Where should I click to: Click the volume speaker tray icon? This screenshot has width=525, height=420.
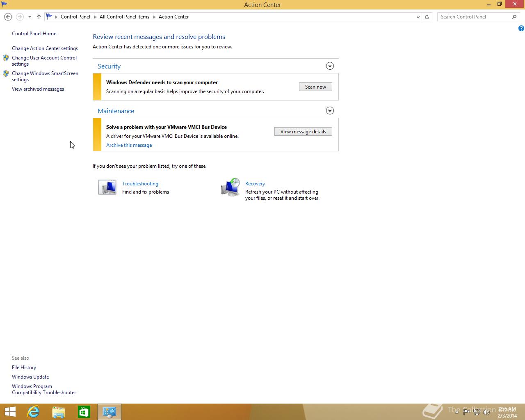(486, 412)
